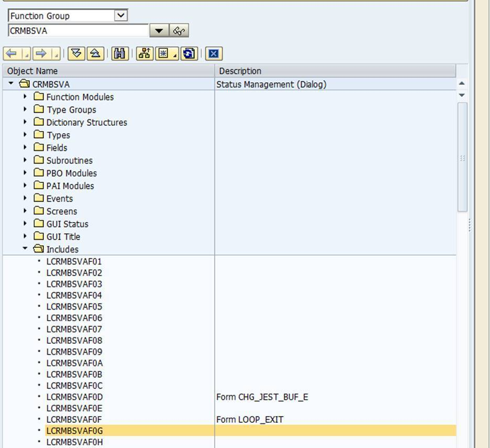
Task: Click the Object Name column header
Action: tap(108, 71)
